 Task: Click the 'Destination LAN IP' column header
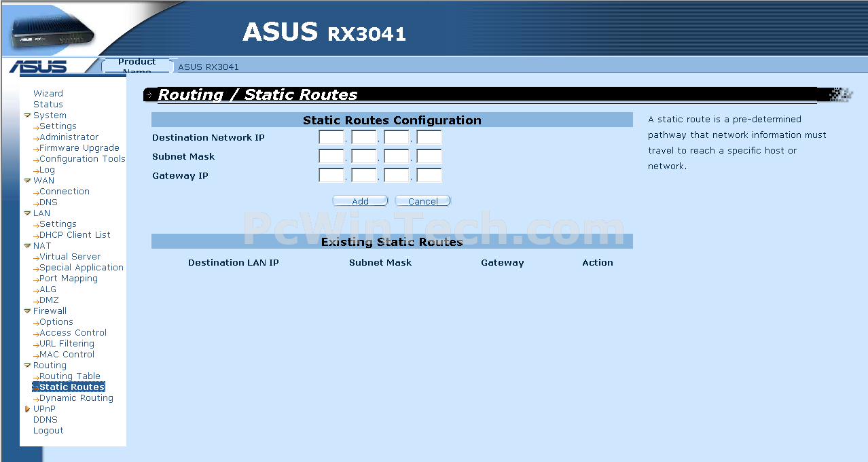pyautogui.click(x=234, y=262)
